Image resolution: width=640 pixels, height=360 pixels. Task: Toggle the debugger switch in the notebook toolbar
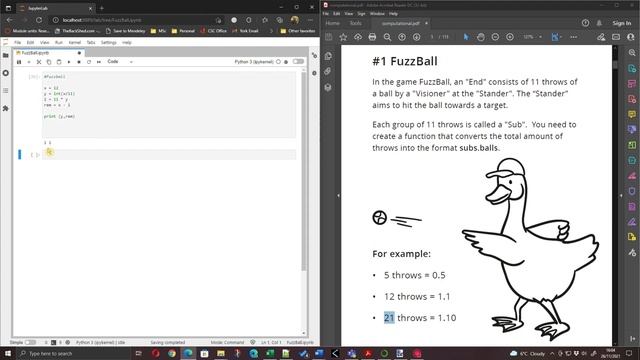[298, 62]
